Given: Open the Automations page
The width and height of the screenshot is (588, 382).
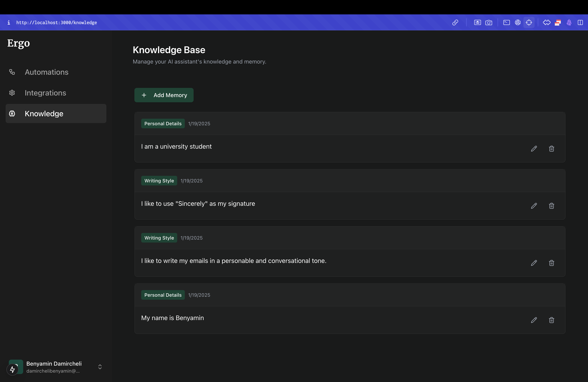Looking at the screenshot, I should (46, 72).
